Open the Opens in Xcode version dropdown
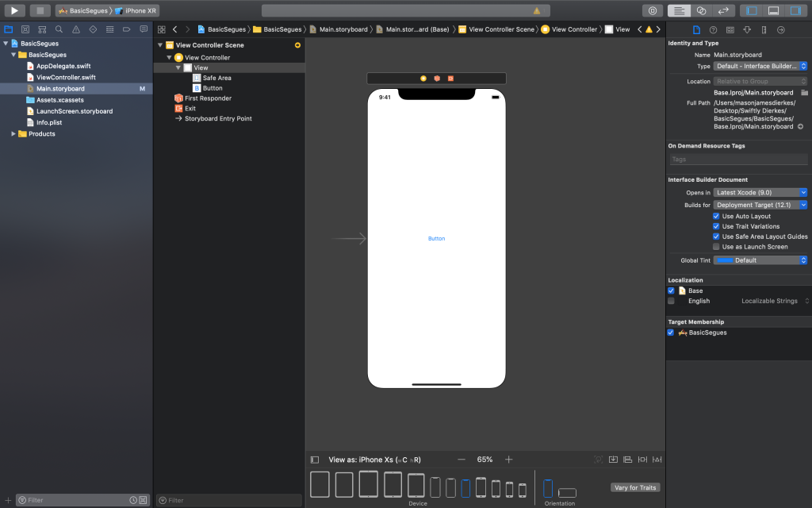Screen dimensions: 812x508 click(x=760, y=192)
